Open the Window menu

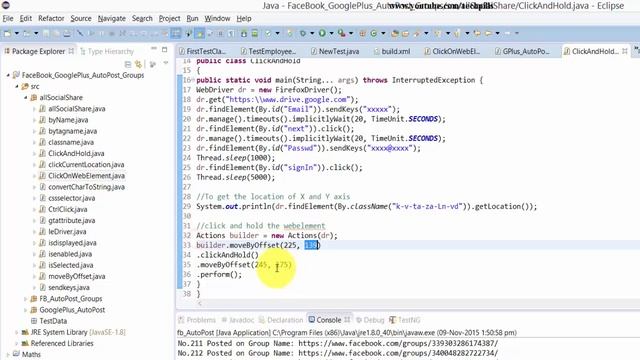(x=217, y=18)
